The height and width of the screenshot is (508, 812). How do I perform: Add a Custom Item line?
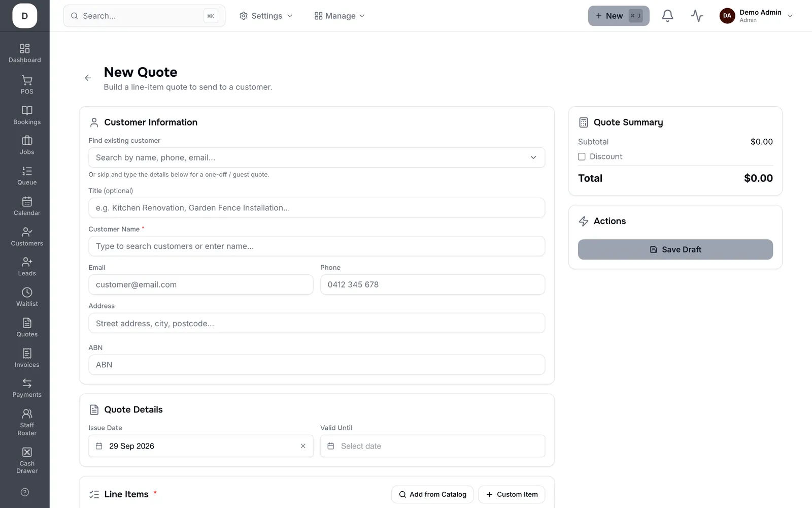pos(512,494)
